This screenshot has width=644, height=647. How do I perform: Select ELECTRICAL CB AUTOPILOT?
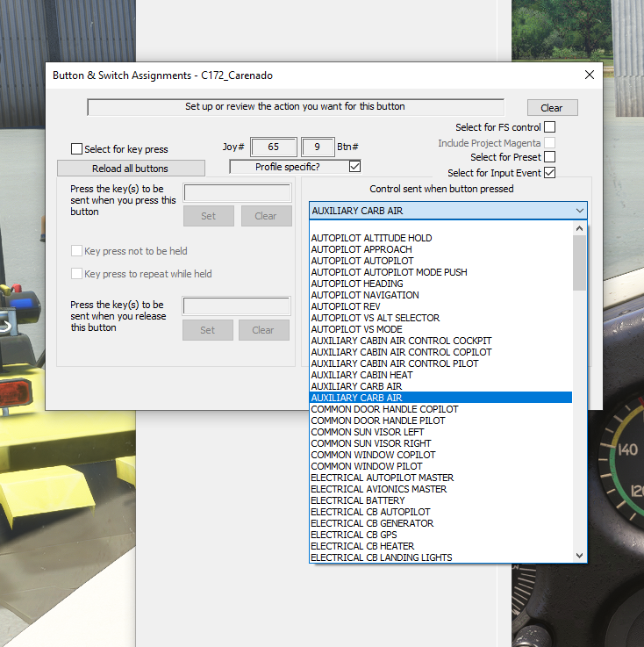440,512
